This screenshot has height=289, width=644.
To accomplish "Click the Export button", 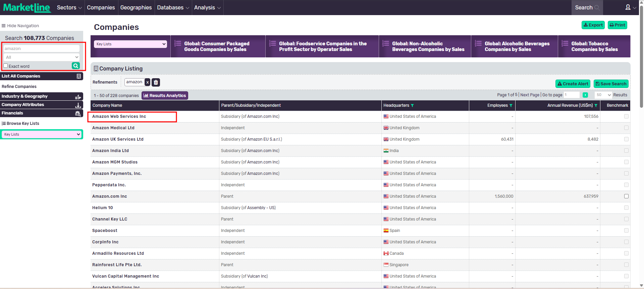I will pos(593,25).
